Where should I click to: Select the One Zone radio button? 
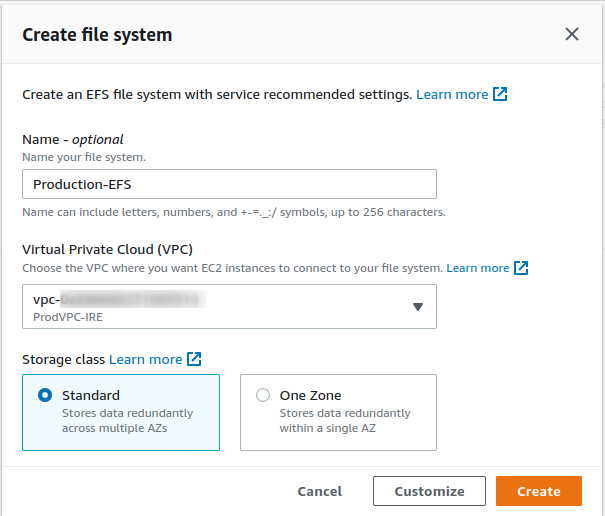[x=263, y=395]
